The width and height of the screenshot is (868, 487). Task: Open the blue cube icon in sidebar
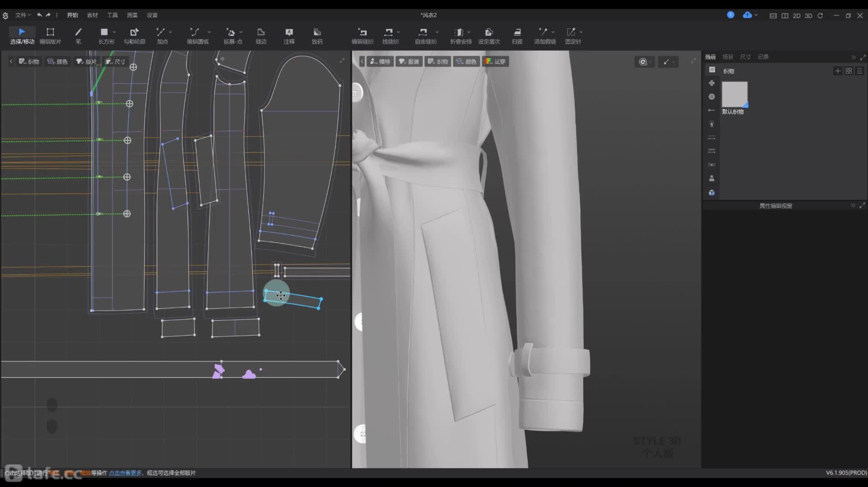coord(712,193)
